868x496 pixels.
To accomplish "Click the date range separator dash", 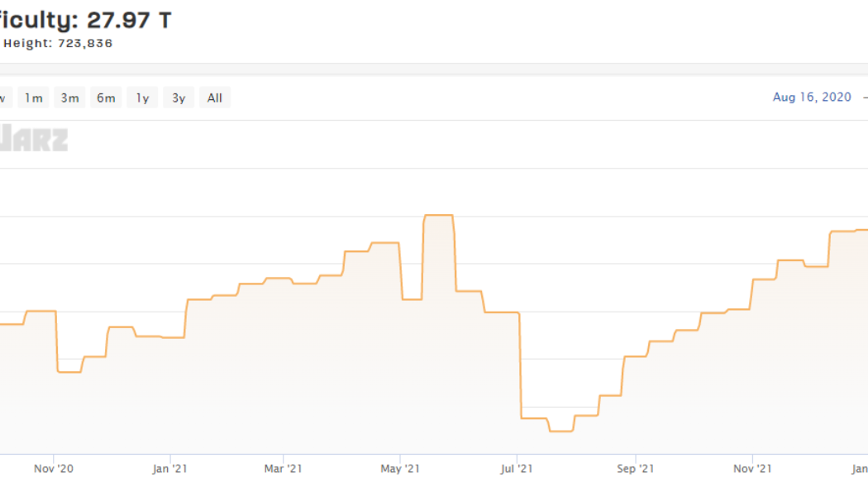I will [863, 97].
